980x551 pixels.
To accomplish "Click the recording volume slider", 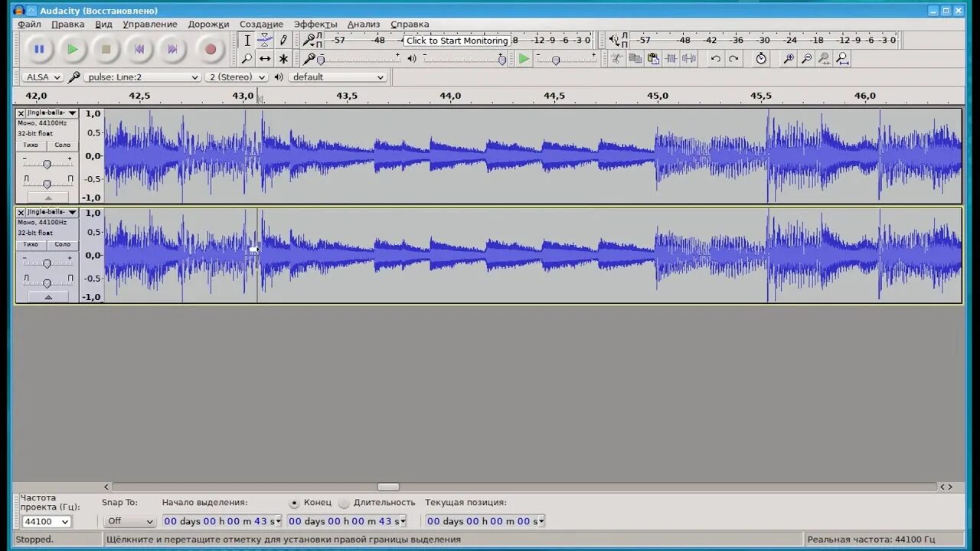I will [x=358, y=59].
